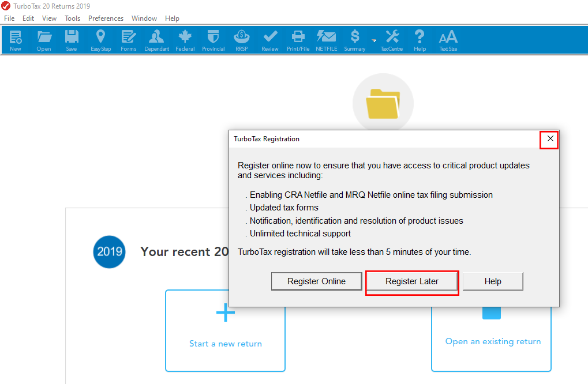This screenshot has width=588, height=384.
Task: Open the View menu
Action: click(49, 18)
